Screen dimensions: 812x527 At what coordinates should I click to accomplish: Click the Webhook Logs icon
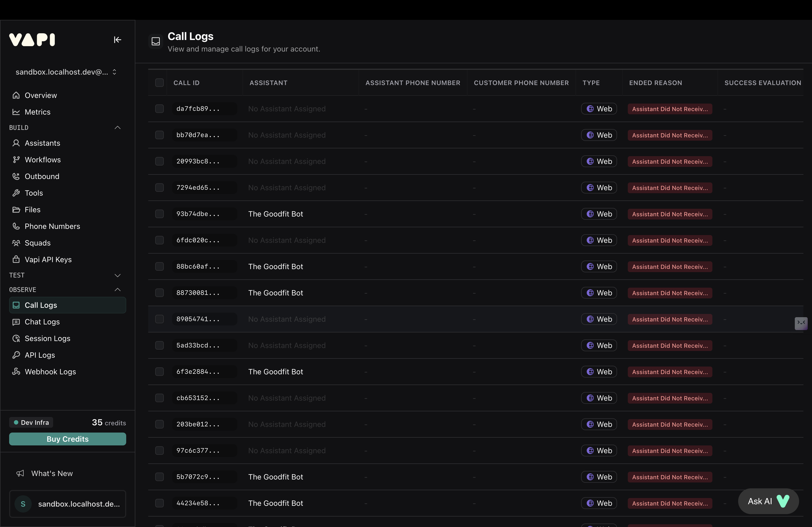(16, 372)
